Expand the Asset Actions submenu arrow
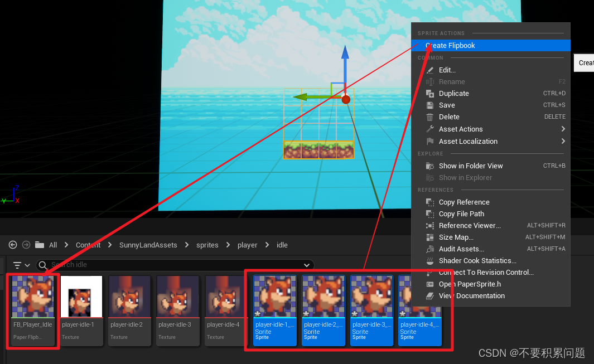594x364 pixels. pos(563,129)
